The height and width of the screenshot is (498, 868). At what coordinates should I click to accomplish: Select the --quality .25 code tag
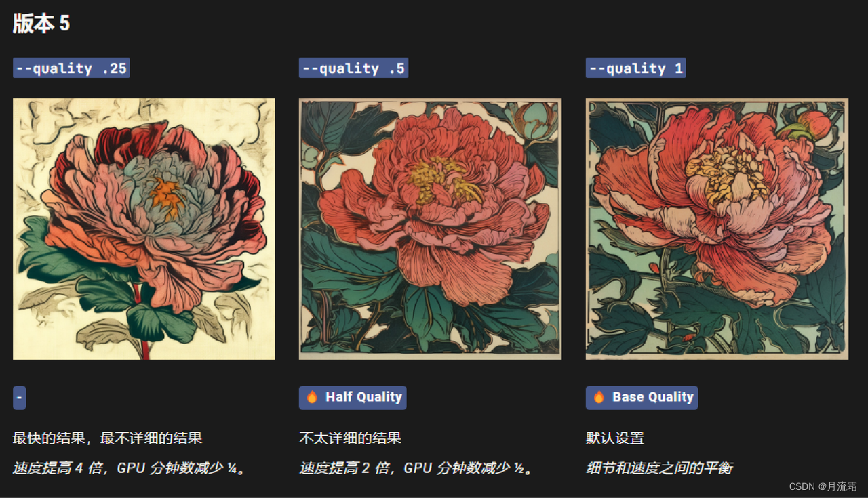click(x=71, y=68)
